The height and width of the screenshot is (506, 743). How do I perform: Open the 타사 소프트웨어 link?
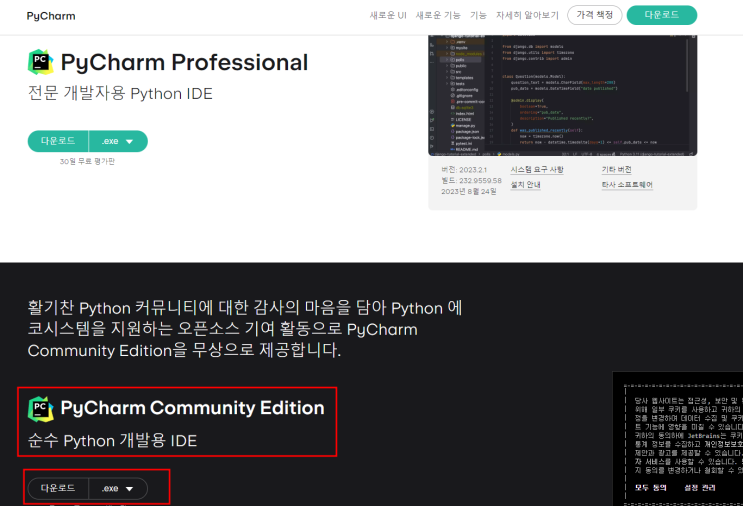click(x=627, y=185)
